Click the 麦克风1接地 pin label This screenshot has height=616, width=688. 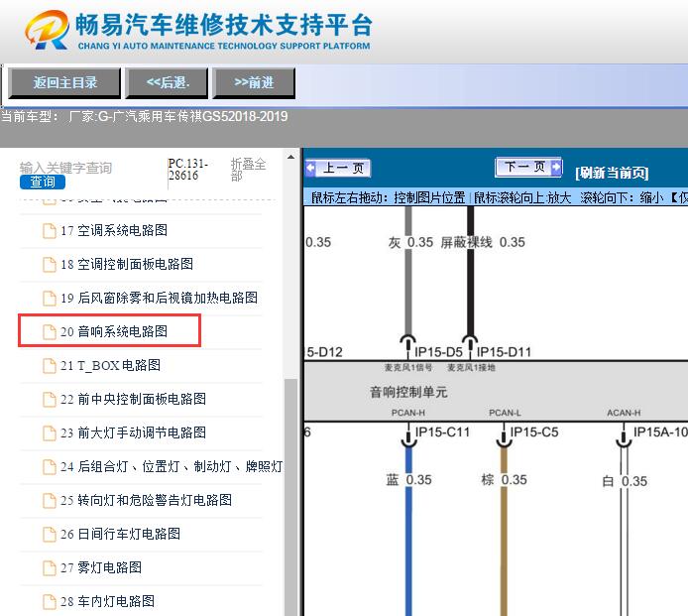pos(471,367)
